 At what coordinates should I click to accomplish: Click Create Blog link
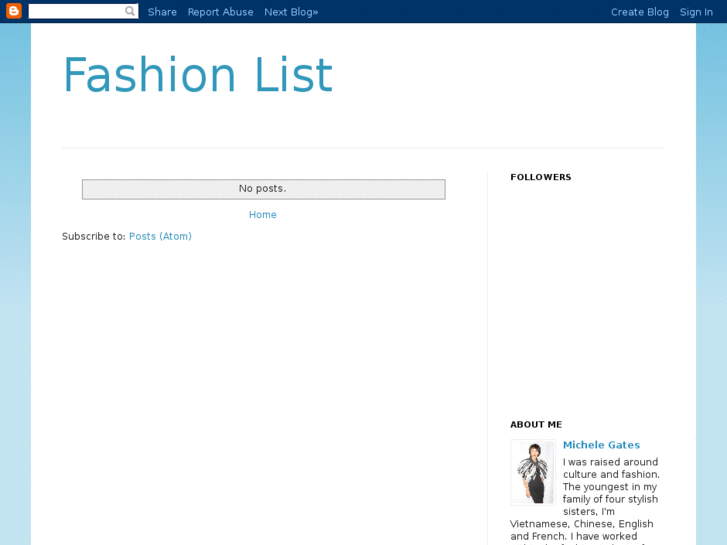pyautogui.click(x=639, y=12)
